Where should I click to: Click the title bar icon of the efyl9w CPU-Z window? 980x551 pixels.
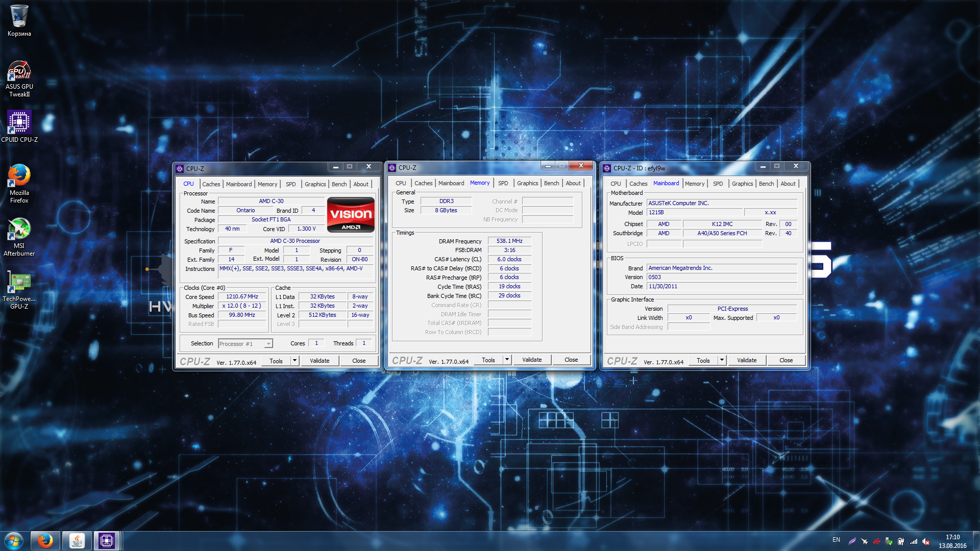(x=607, y=168)
